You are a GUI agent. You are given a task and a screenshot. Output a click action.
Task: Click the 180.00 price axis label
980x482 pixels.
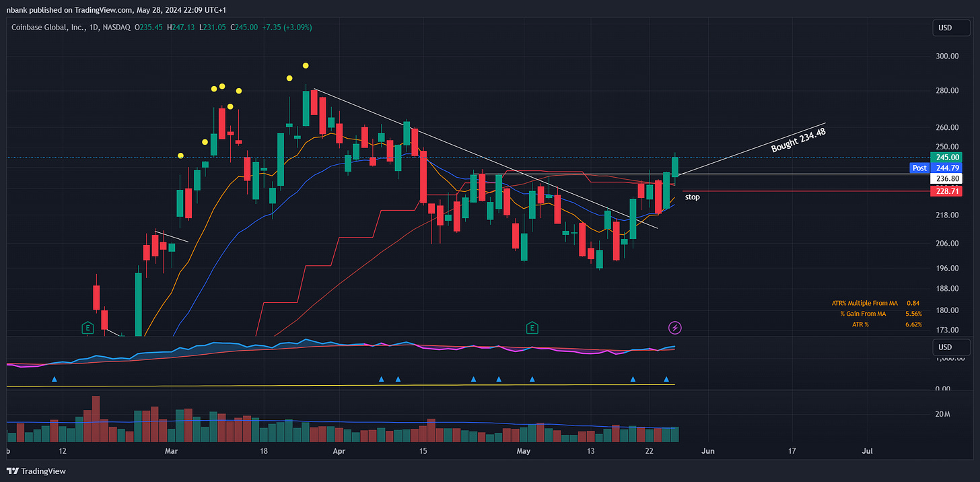tap(948, 310)
